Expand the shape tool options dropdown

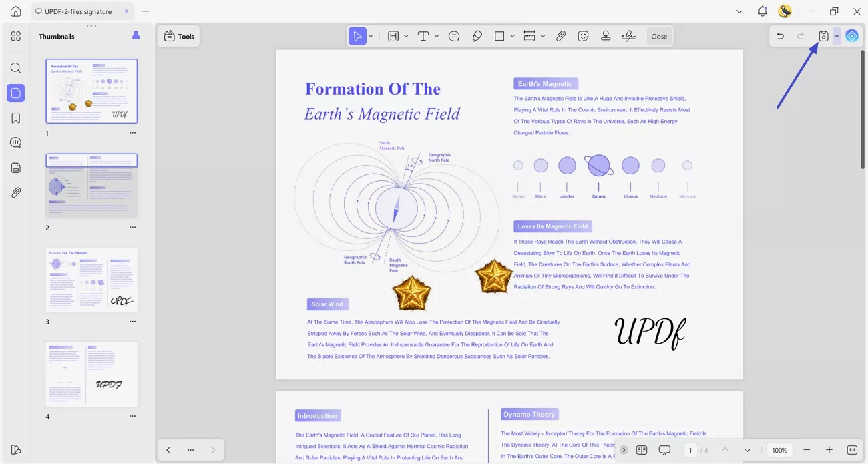(x=512, y=36)
